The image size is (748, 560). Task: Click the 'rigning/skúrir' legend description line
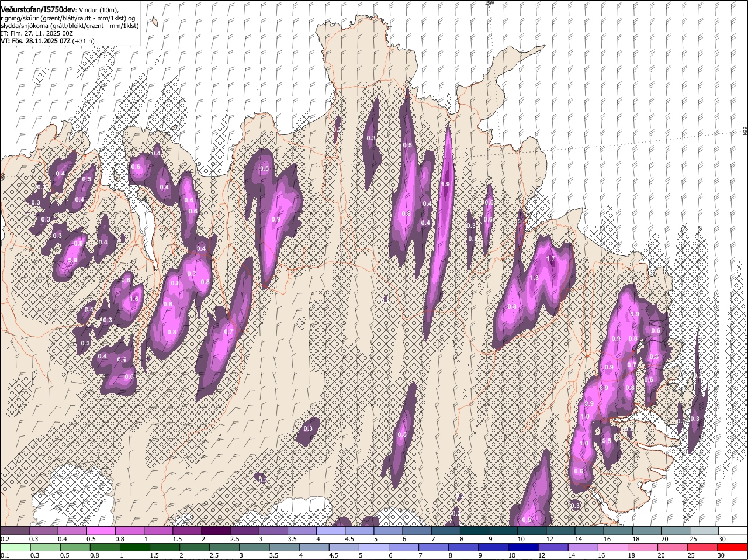[68, 18]
